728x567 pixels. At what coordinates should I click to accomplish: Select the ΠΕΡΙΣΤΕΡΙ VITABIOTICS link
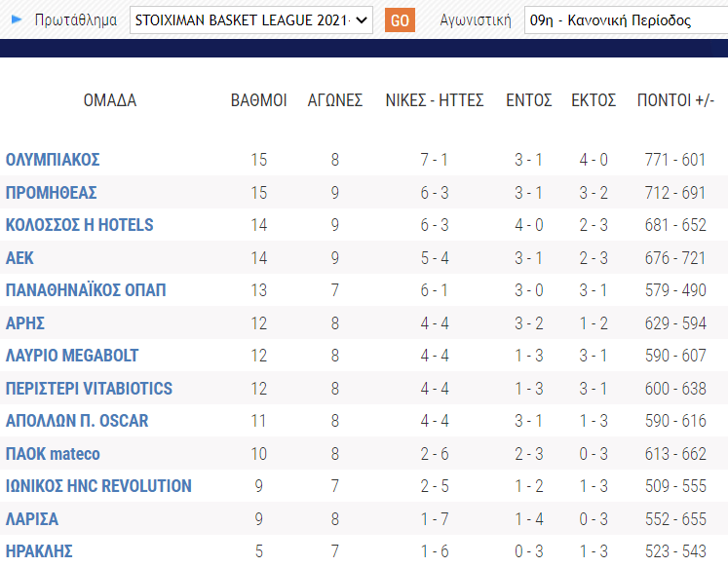coord(89,389)
